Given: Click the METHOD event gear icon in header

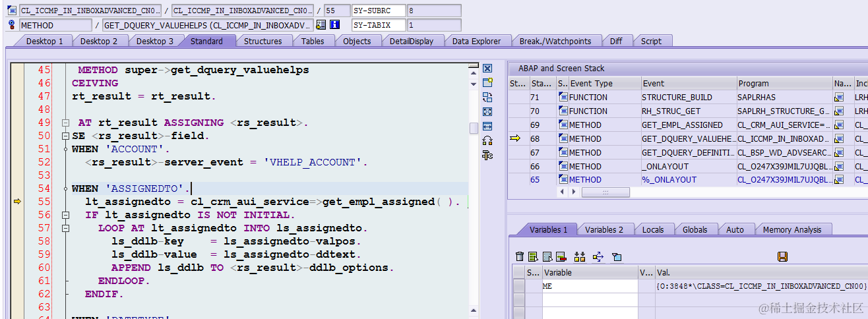Looking at the screenshot, I should tap(11, 25).
